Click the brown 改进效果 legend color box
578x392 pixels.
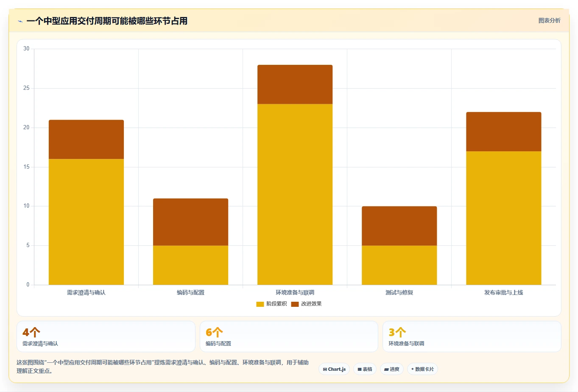point(295,304)
